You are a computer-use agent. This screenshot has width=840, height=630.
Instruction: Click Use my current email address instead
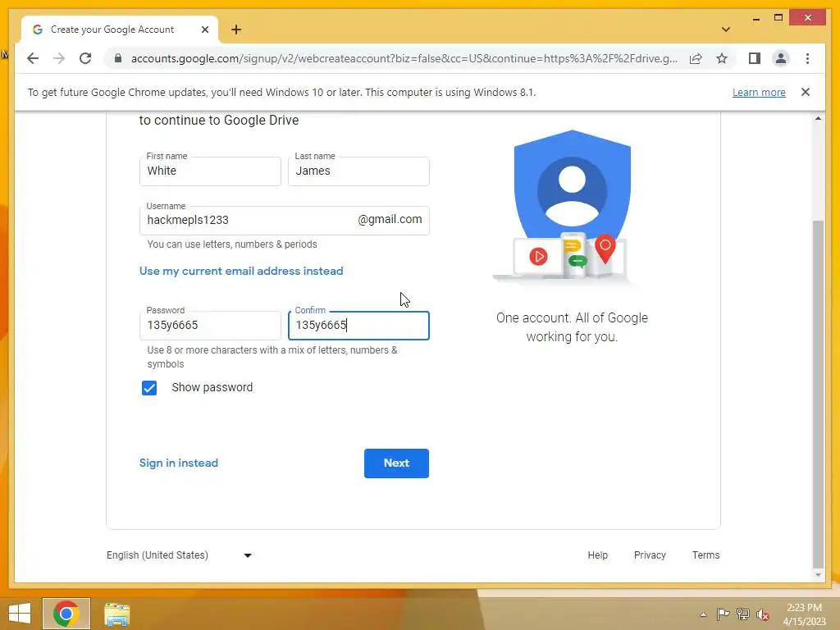(241, 271)
